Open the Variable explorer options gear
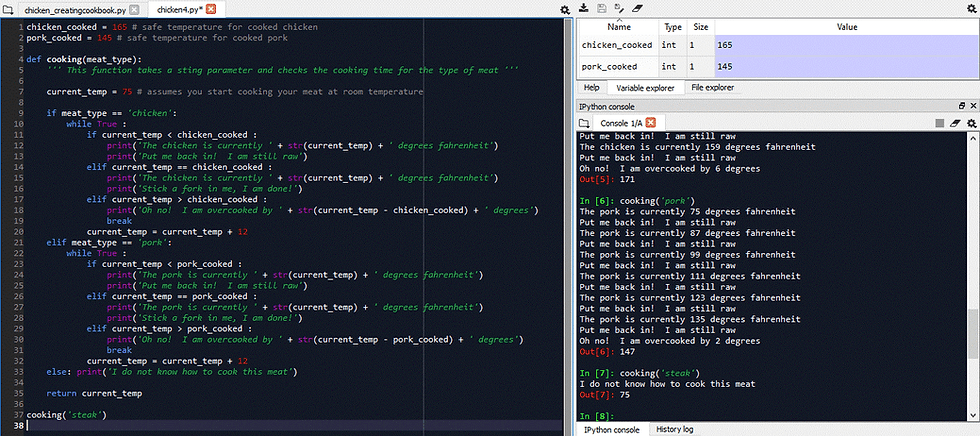The image size is (980, 436). (971, 8)
